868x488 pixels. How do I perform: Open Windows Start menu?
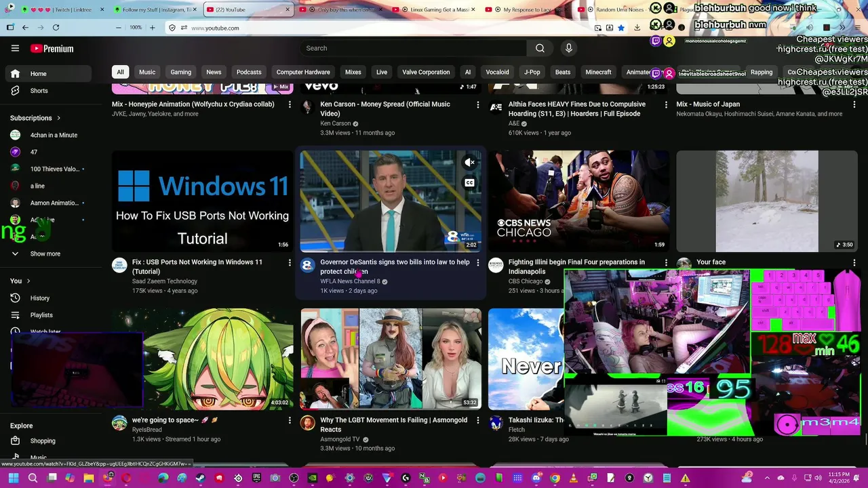tap(14, 478)
